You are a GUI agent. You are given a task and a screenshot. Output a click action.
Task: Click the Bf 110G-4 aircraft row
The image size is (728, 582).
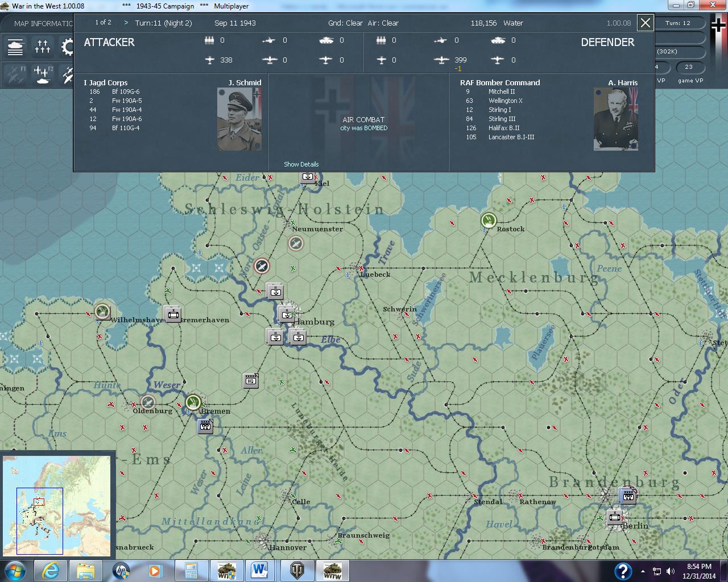115,128
